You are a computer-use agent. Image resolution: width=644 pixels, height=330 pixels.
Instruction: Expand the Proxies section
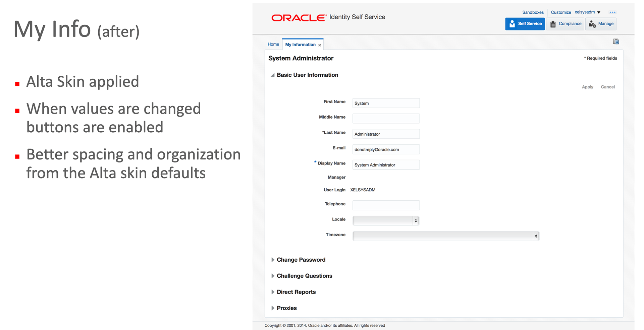point(273,308)
